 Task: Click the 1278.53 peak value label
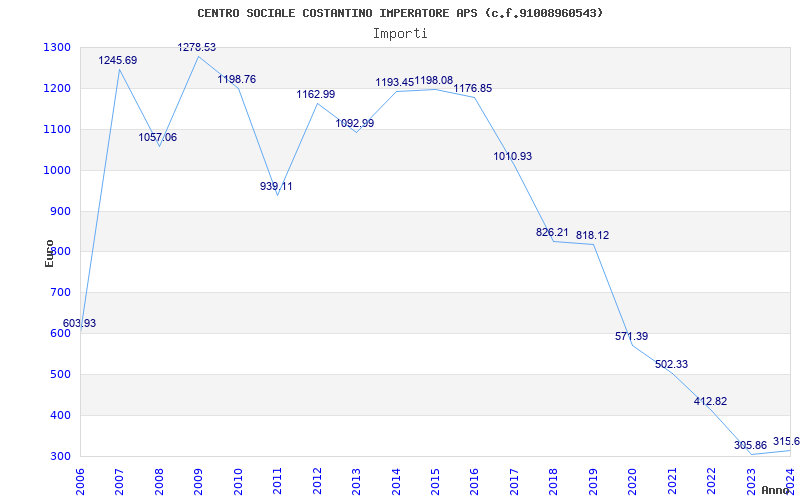197,47
